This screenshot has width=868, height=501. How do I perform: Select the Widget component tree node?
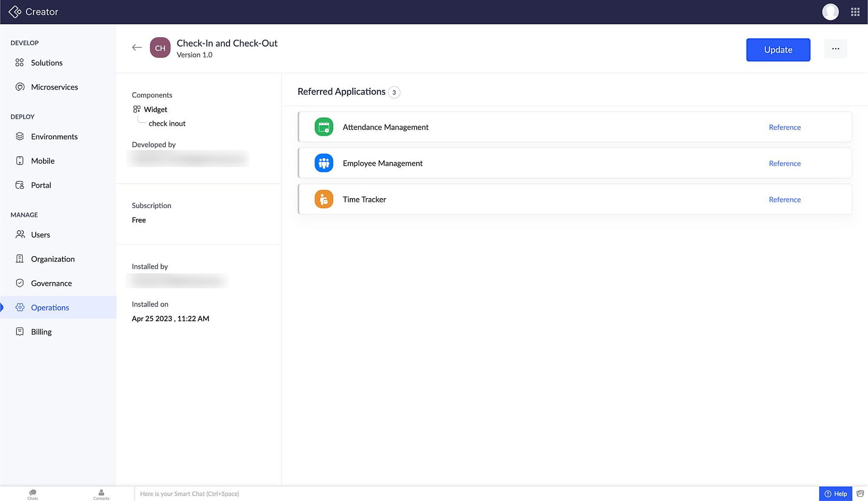click(155, 109)
